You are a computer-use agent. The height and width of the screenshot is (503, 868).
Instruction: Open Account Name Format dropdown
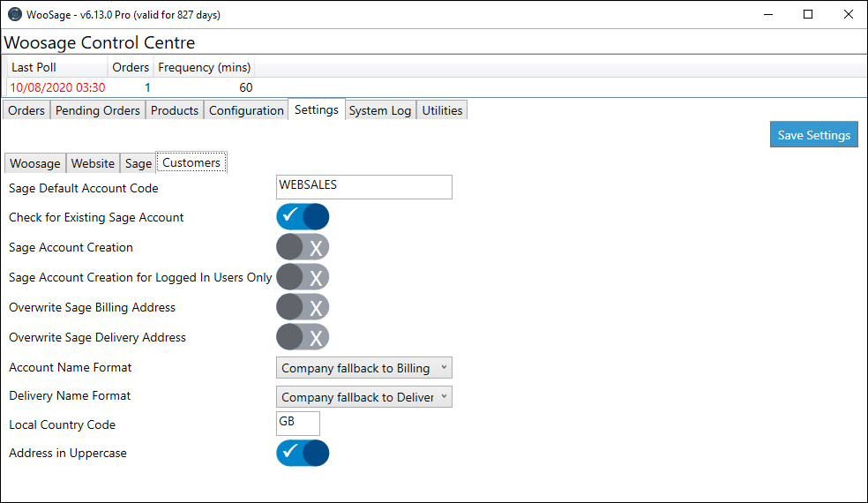point(364,368)
